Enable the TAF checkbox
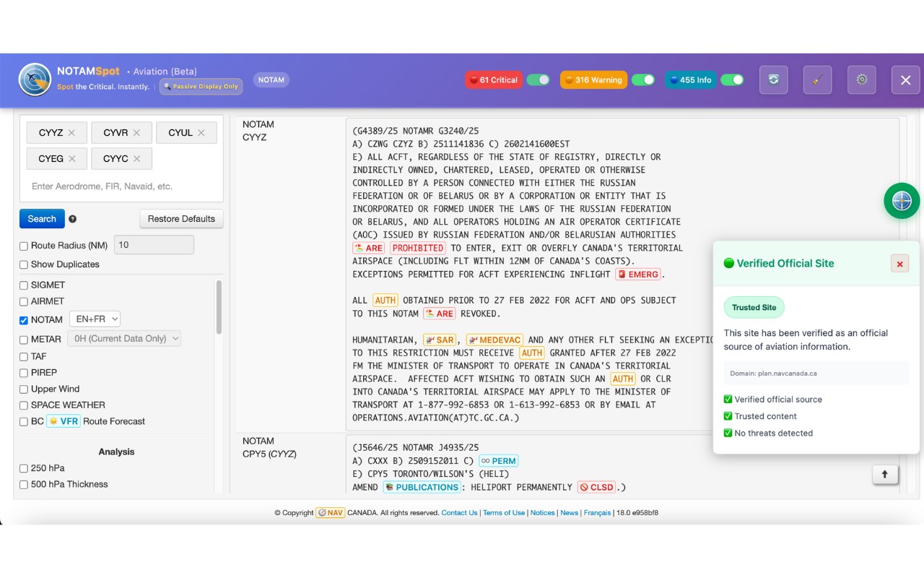This screenshot has width=924, height=578. point(24,357)
